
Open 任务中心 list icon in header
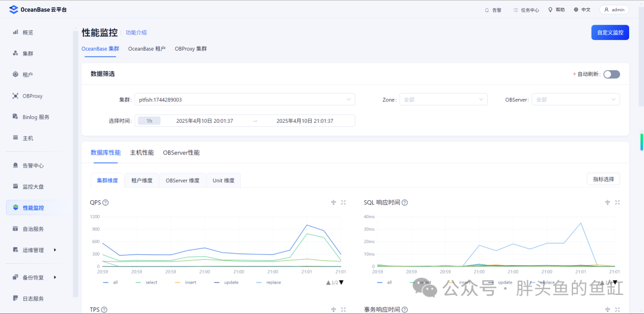[515, 10]
